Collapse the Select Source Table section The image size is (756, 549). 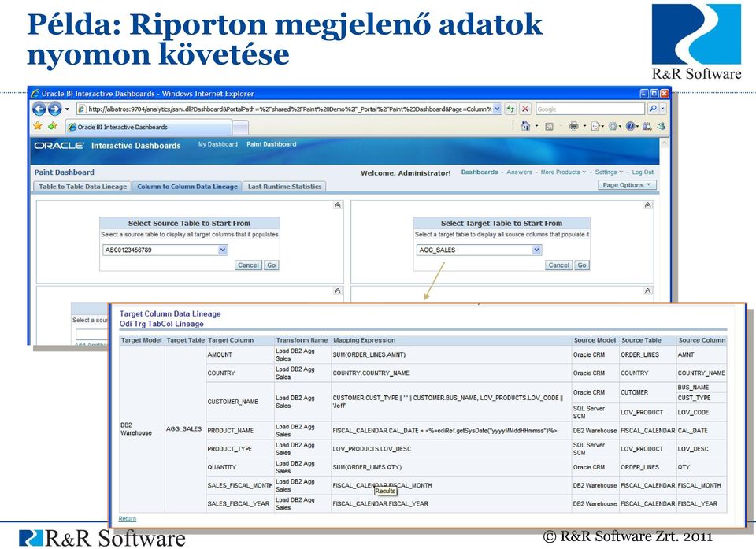[x=338, y=205]
